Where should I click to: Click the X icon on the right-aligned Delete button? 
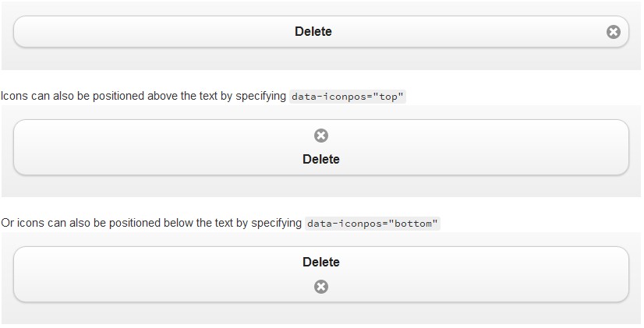click(x=614, y=32)
